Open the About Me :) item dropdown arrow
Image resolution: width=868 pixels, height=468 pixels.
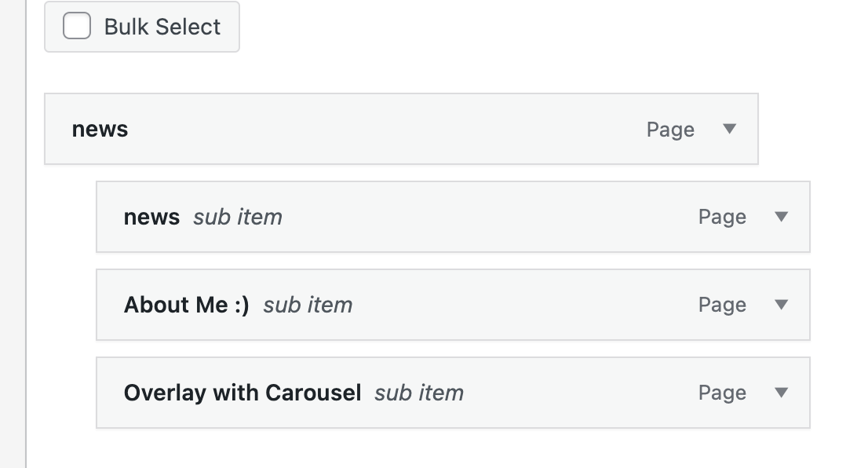point(781,305)
